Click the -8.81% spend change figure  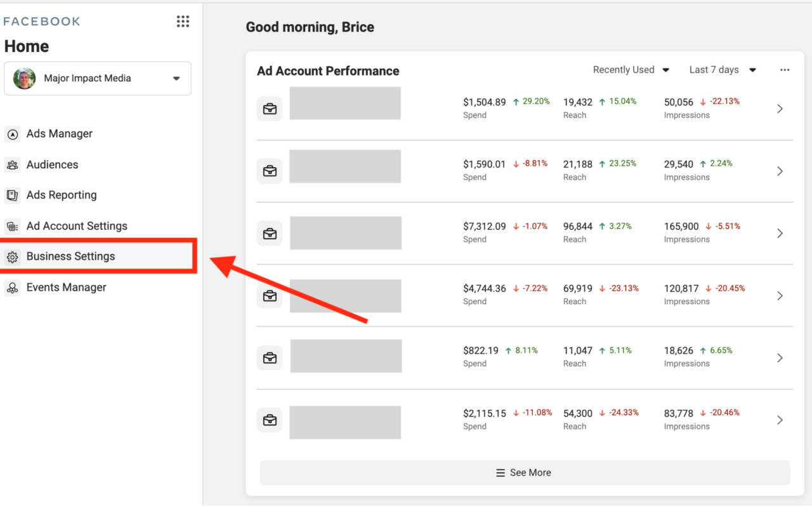tap(535, 163)
